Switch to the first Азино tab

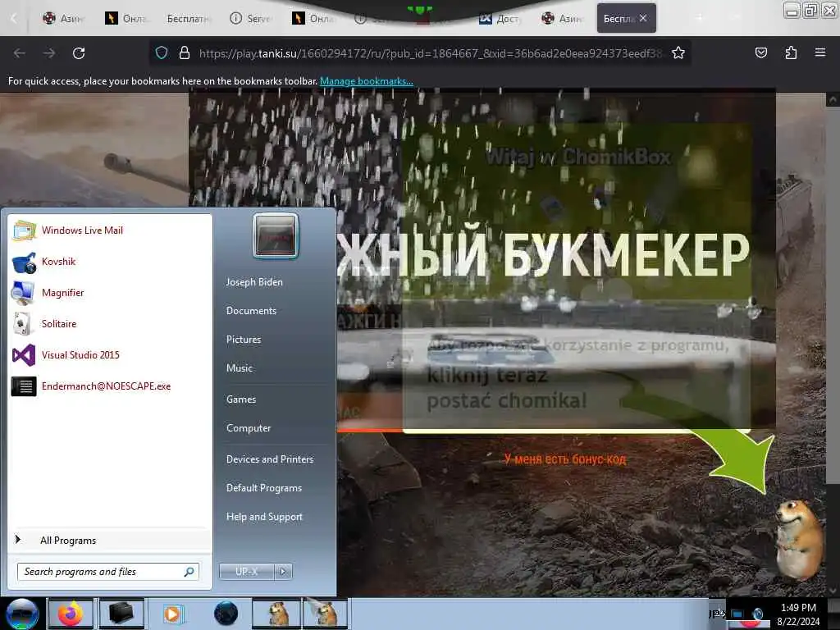pos(64,19)
